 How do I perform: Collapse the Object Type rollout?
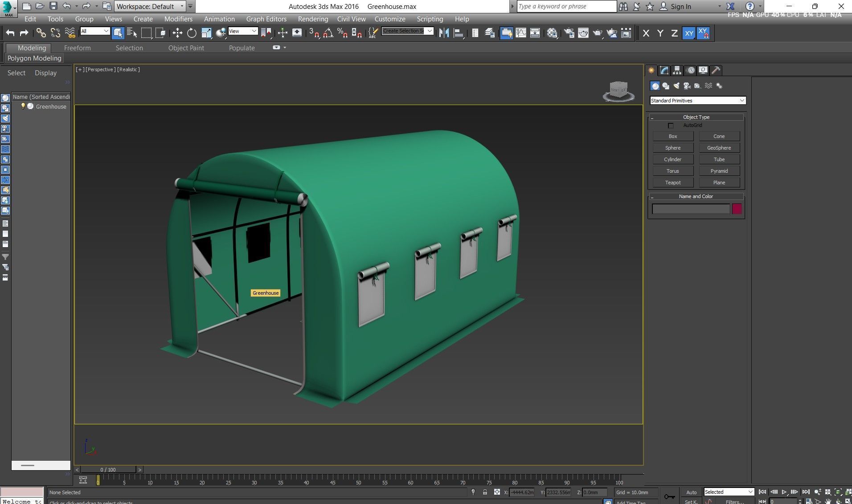[x=696, y=117]
